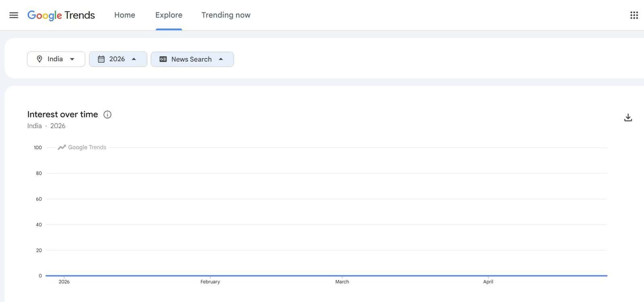Click the 20 y-axis value

pyautogui.click(x=39, y=250)
